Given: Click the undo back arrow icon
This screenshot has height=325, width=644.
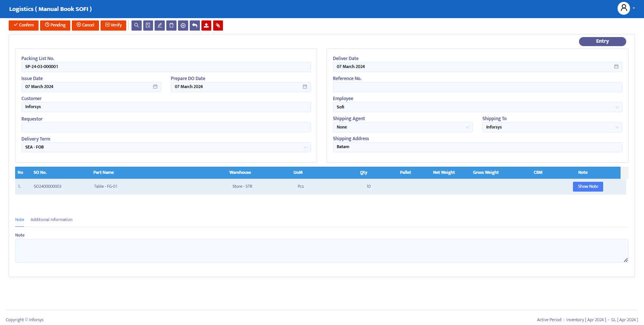Looking at the screenshot, I should pyautogui.click(x=195, y=25).
